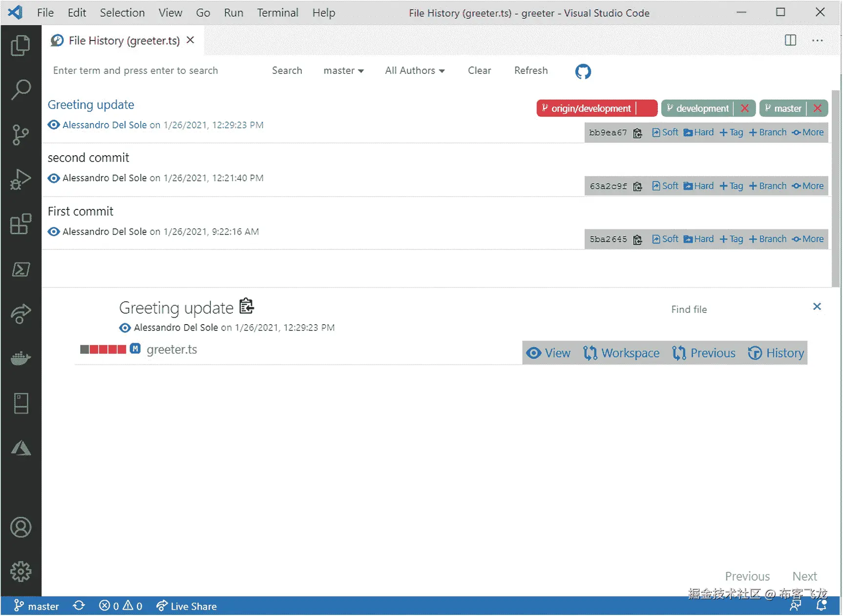This screenshot has height=616, width=843.
Task: Select the File History (greeter.ts) tab
Action: [x=124, y=41]
